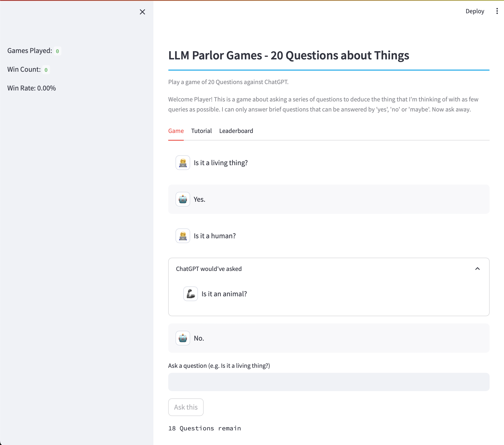Viewport: 504px width, 445px height.
Task: Click flexed arm icon beside 'Is it an animal?'
Action: [190, 294]
